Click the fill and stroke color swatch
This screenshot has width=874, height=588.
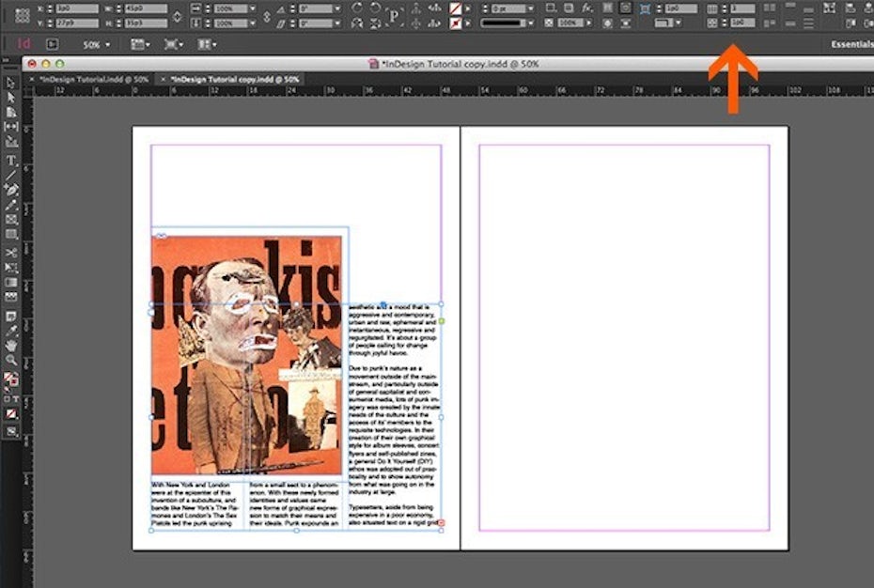(11, 379)
